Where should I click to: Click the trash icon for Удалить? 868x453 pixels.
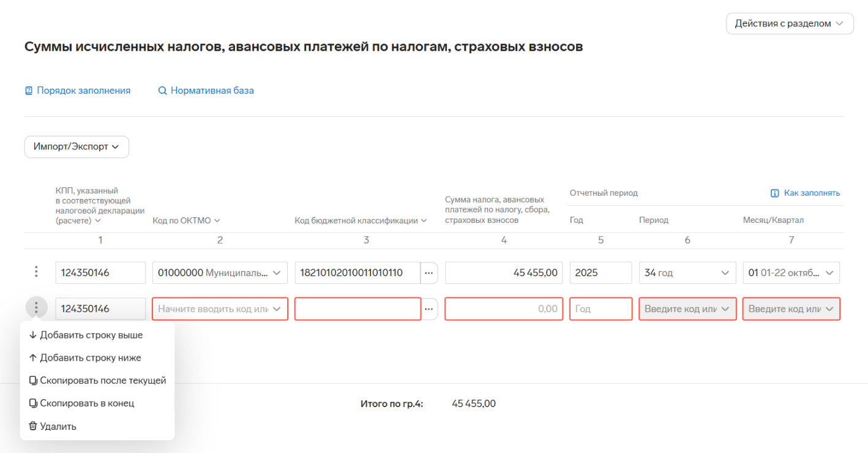click(33, 426)
